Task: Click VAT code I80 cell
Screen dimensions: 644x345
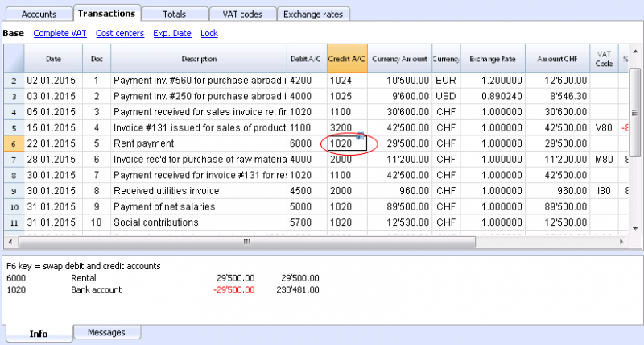Action: (605, 191)
